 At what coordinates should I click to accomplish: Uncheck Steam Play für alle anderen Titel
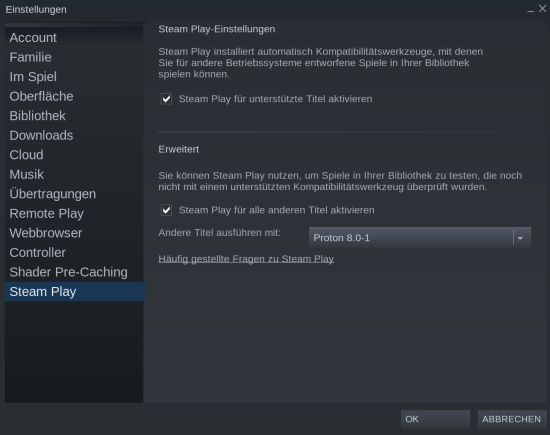[166, 210]
